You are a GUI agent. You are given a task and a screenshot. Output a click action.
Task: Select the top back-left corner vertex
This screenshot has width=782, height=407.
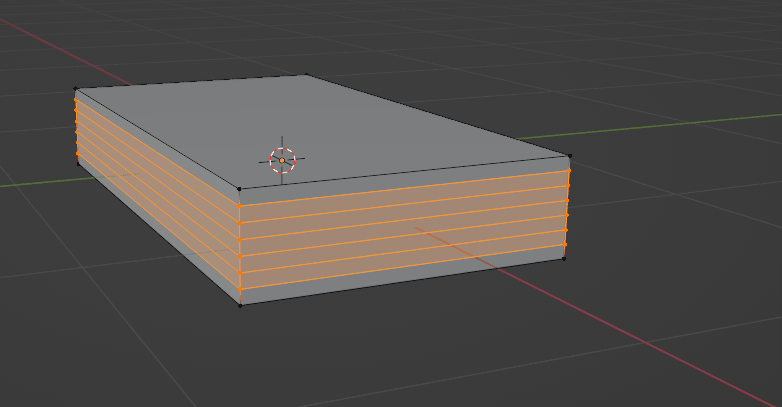point(76,89)
